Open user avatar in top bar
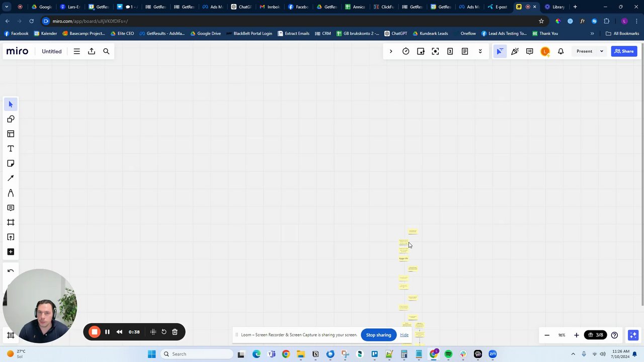The image size is (644, 362). click(x=545, y=51)
